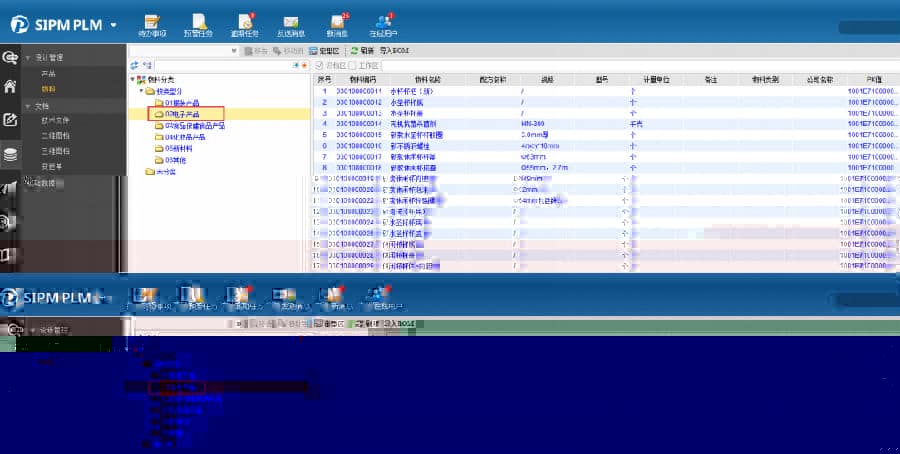Click the import BOM toolbar button
The width and height of the screenshot is (900, 454).
click(x=394, y=51)
